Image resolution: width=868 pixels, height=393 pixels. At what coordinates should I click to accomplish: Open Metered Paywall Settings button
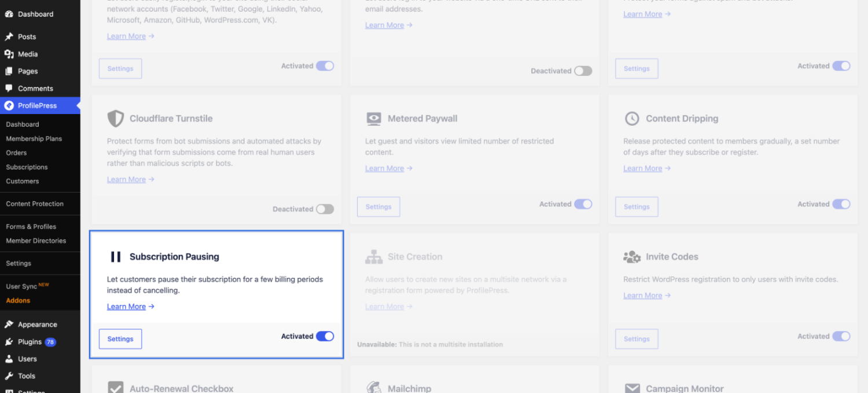pos(378,207)
